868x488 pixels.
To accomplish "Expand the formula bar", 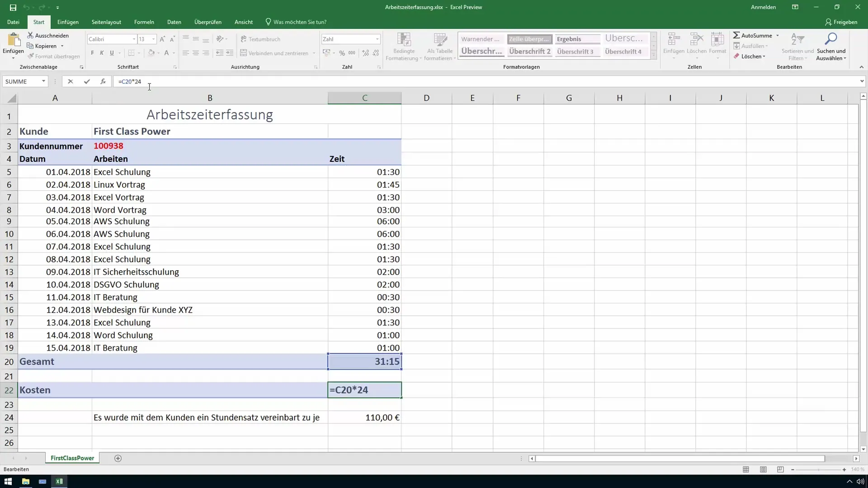I will (862, 81).
